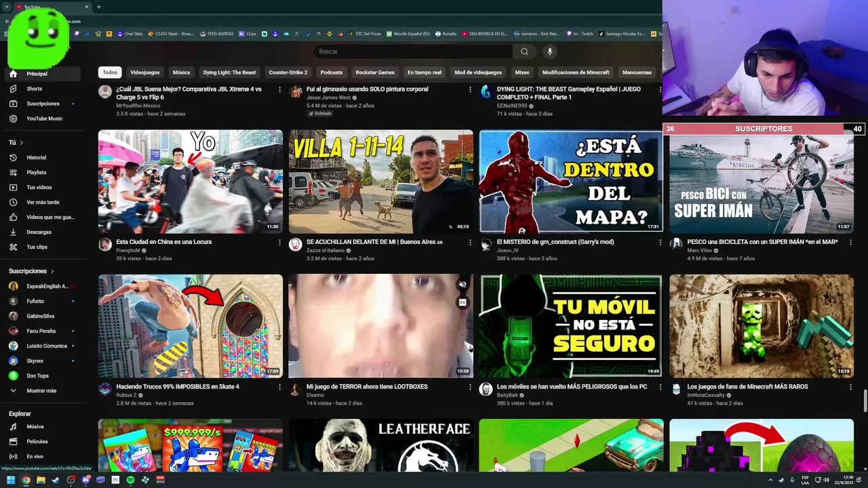The height and width of the screenshot is (488, 868).
Task: Open Ver más tarde list
Action: 43,202
